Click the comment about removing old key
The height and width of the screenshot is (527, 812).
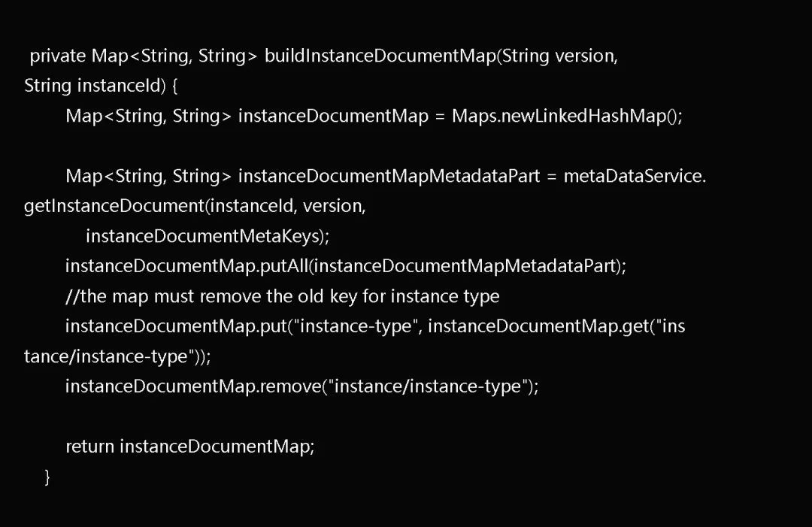(x=282, y=296)
